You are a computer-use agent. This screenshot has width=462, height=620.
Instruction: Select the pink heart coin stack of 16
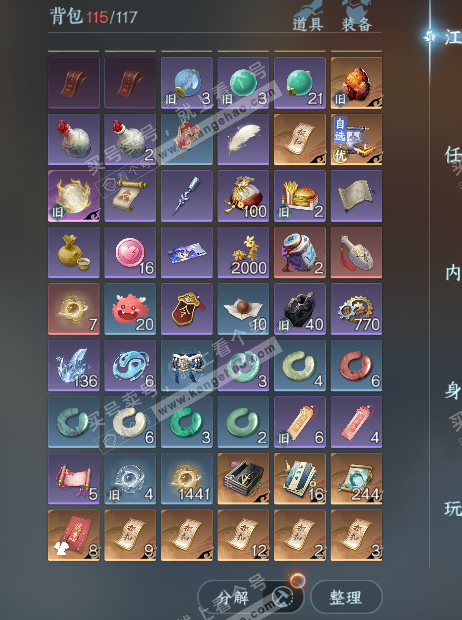click(130, 253)
